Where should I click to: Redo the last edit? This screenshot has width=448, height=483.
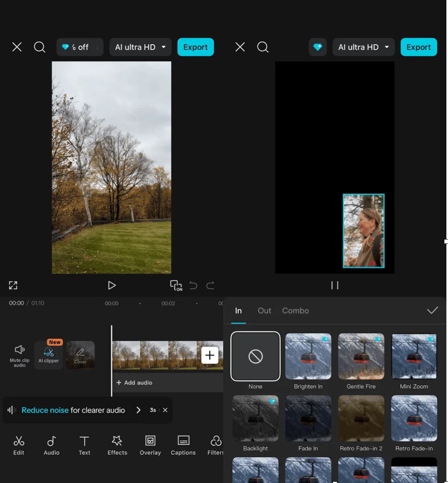(x=210, y=285)
